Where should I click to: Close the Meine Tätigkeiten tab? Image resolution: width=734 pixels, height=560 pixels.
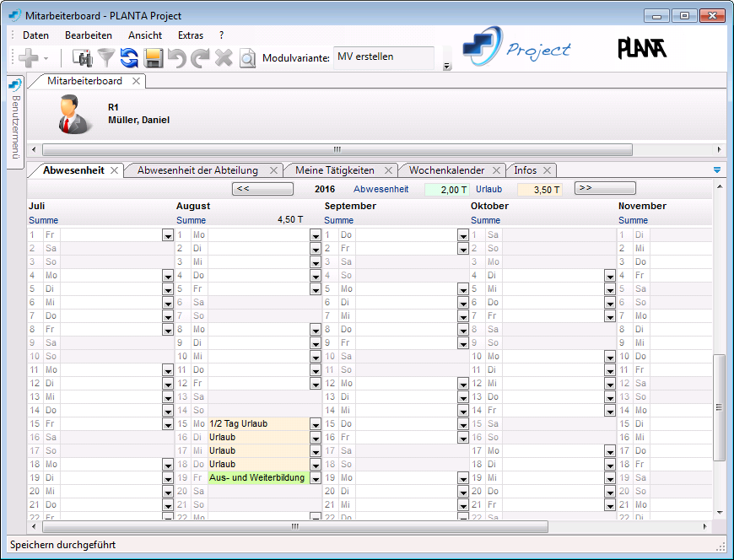[389, 170]
